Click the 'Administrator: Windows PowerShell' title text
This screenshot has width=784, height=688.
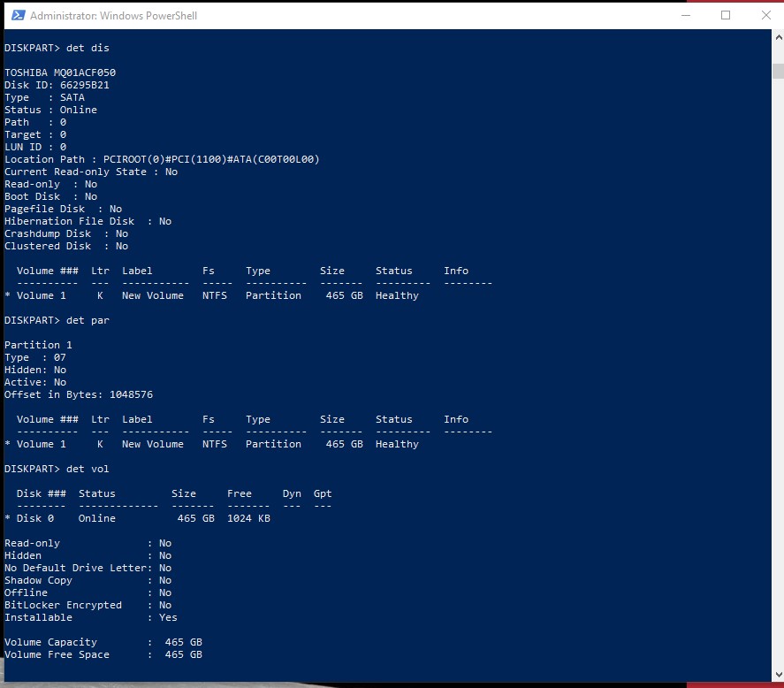coord(113,16)
